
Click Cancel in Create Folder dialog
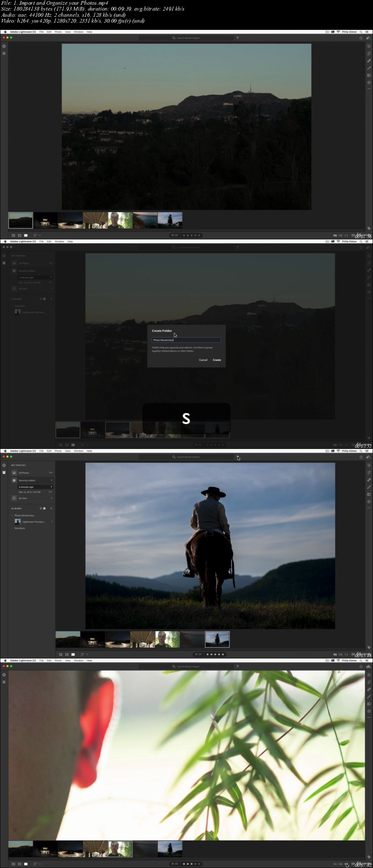click(x=203, y=360)
